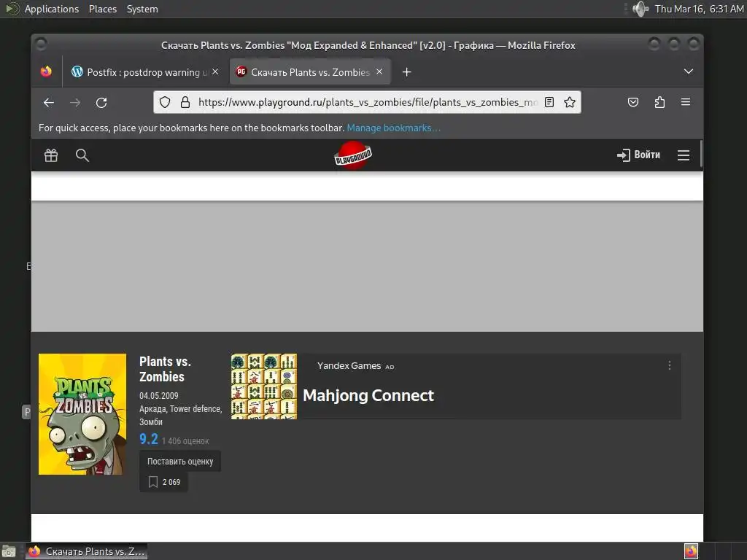This screenshot has height=560, width=747.
Task: Open Manage bookmarks link
Action: tap(393, 128)
